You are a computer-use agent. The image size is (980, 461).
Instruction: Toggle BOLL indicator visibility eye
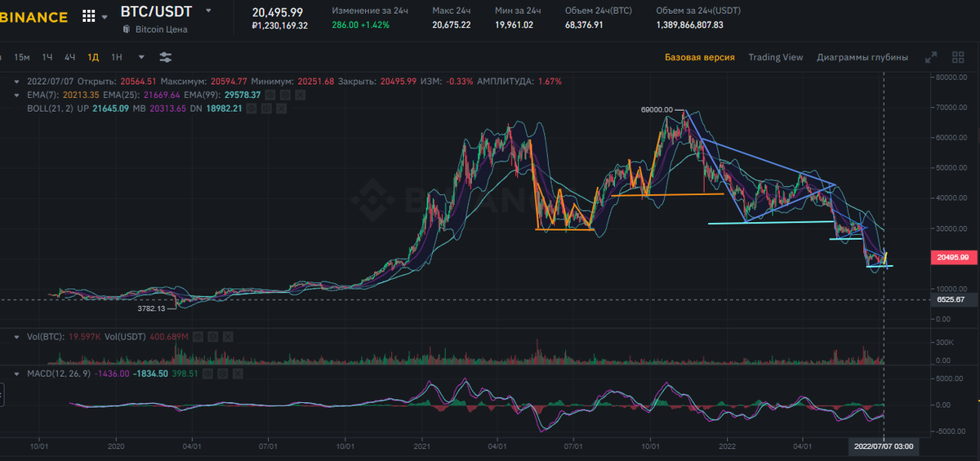(x=252, y=108)
